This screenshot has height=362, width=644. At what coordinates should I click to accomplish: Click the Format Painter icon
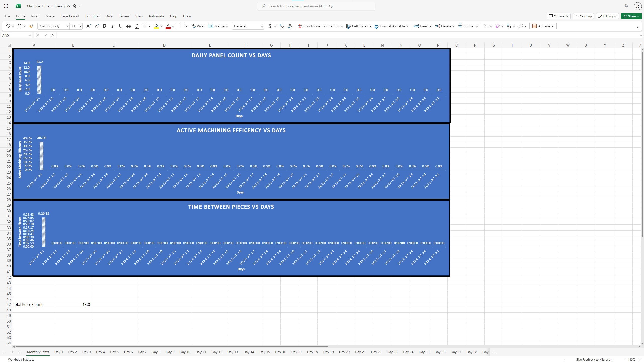(x=31, y=26)
